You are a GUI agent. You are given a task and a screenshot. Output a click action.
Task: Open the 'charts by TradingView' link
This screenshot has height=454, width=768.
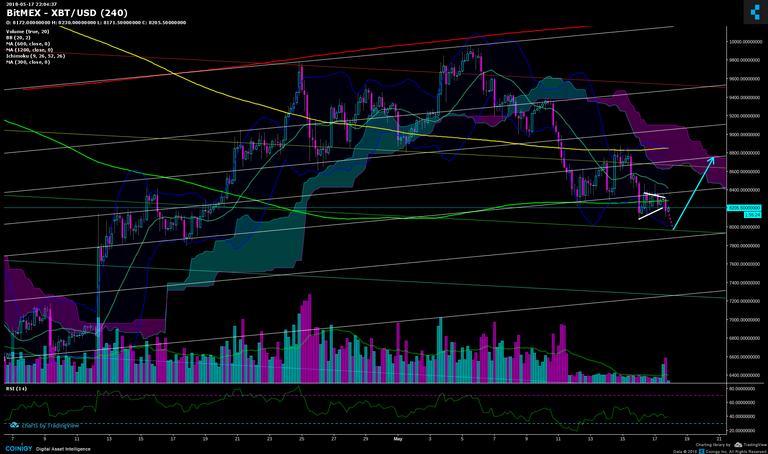(x=49, y=426)
